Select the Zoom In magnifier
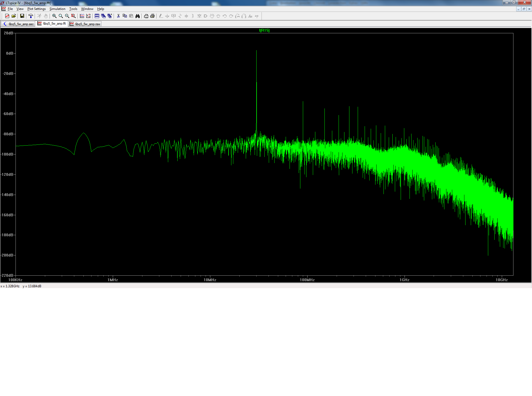Screen dimensions: 532x396 click(x=54, y=16)
